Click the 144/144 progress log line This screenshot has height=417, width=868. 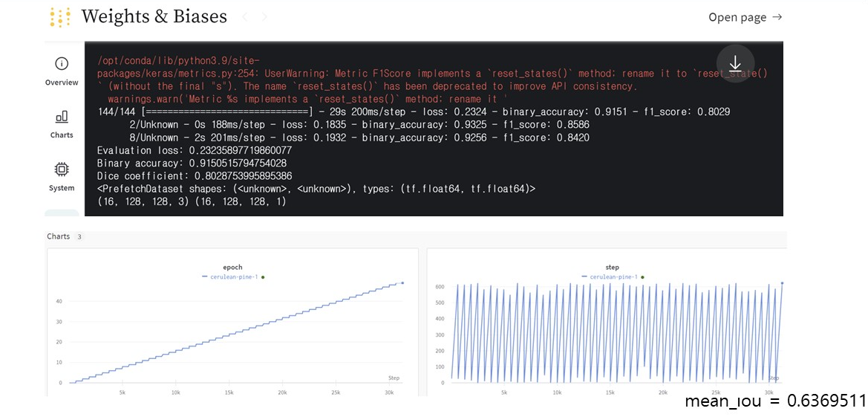(x=414, y=112)
